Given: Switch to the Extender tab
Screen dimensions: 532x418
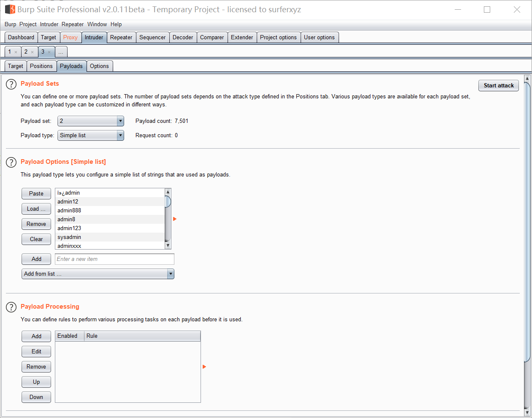Looking at the screenshot, I should [242, 38].
